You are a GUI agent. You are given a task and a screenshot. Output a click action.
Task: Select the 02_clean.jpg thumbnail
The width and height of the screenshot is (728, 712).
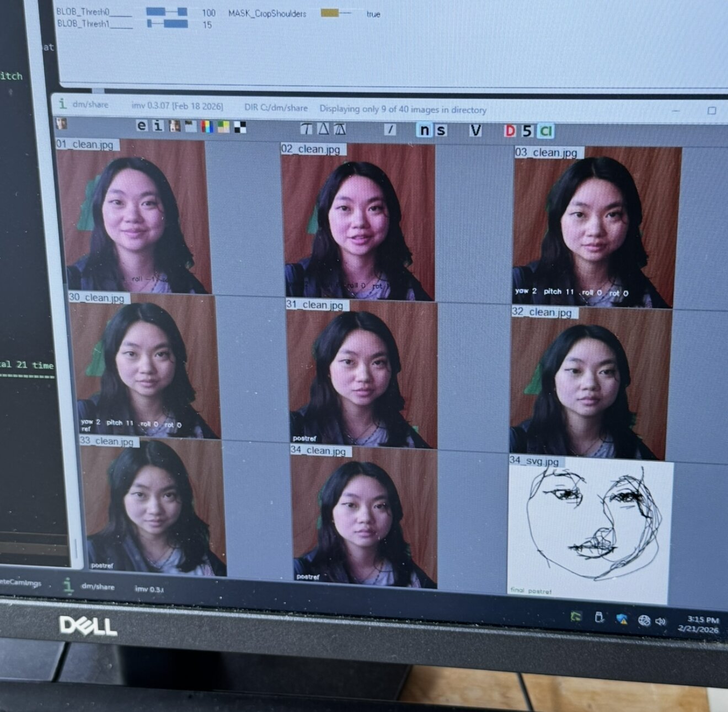358,222
